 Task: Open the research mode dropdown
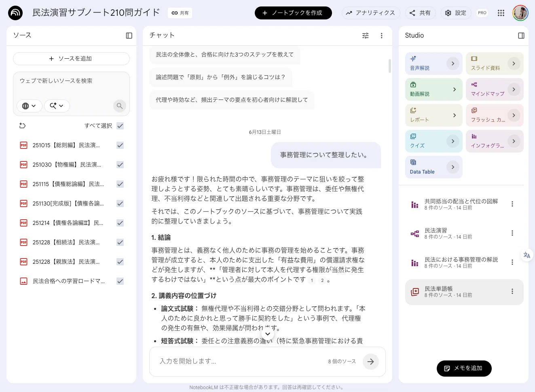tap(57, 106)
